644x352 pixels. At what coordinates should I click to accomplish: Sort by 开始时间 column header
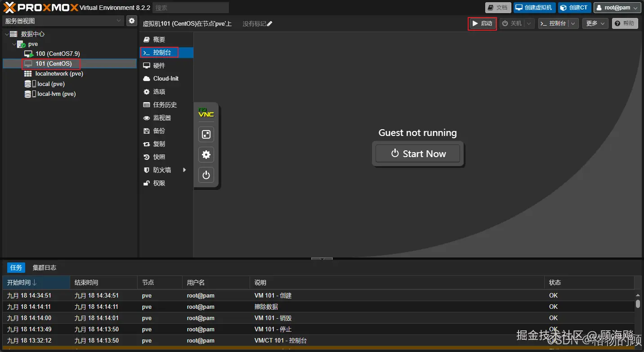pos(36,283)
